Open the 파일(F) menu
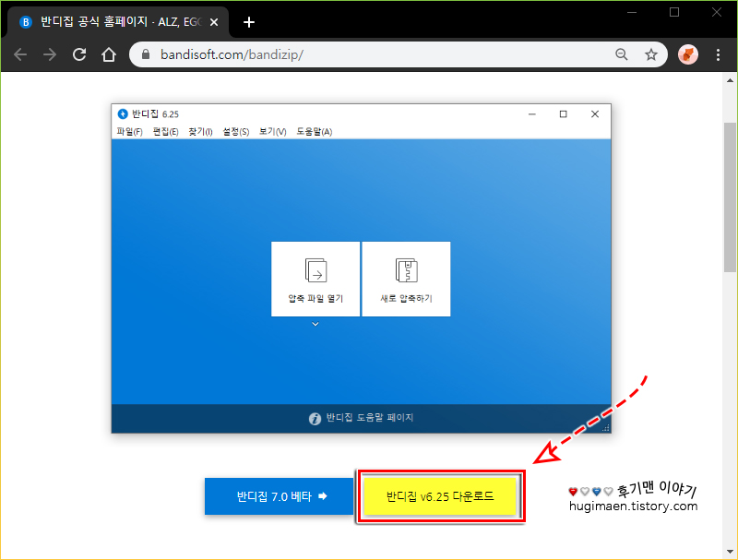738x560 pixels. [129, 132]
